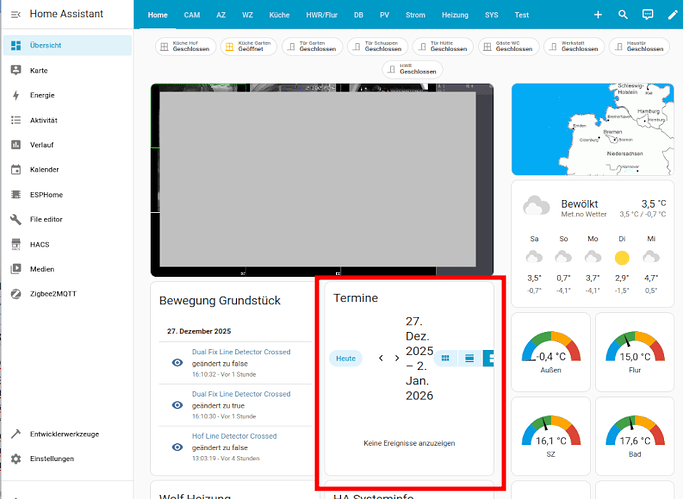The width and height of the screenshot is (683, 499).
Task: Click the Tuesday sunny forecast icon
Action: tap(622, 258)
